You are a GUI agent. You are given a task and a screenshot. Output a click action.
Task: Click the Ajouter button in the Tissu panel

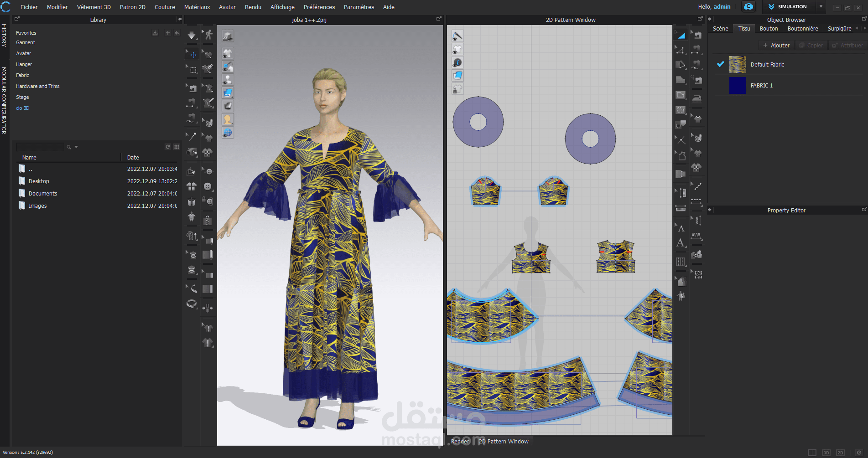[x=775, y=45]
